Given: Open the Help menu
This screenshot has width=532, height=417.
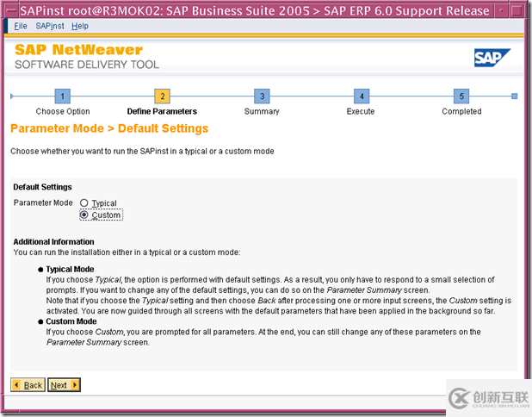Looking at the screenshot, I should pos(80,26).
